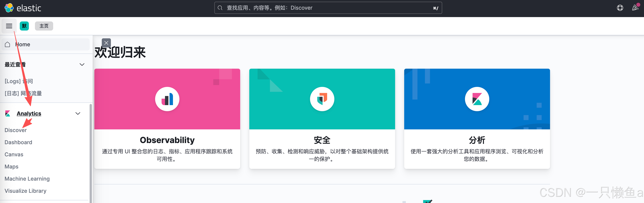Viewport: 644px width, 203px height.
Task: Click the 最近查看 section title
Action: tap(15, 65)
